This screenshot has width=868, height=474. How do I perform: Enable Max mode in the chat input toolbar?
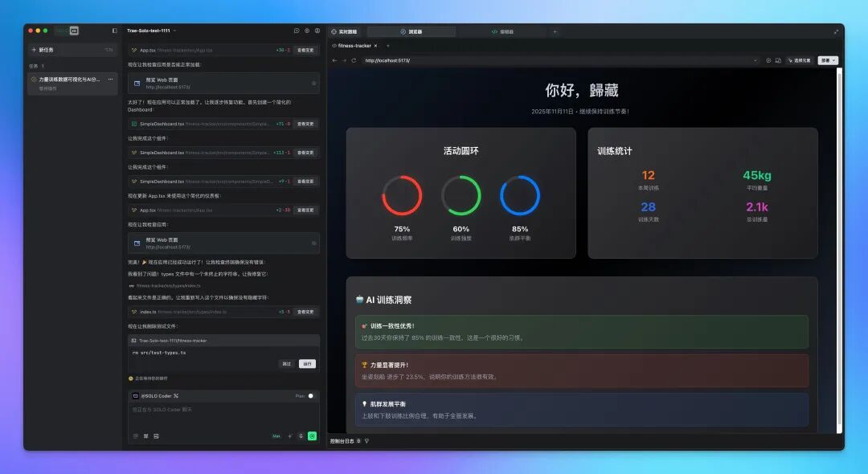point(276,435)
